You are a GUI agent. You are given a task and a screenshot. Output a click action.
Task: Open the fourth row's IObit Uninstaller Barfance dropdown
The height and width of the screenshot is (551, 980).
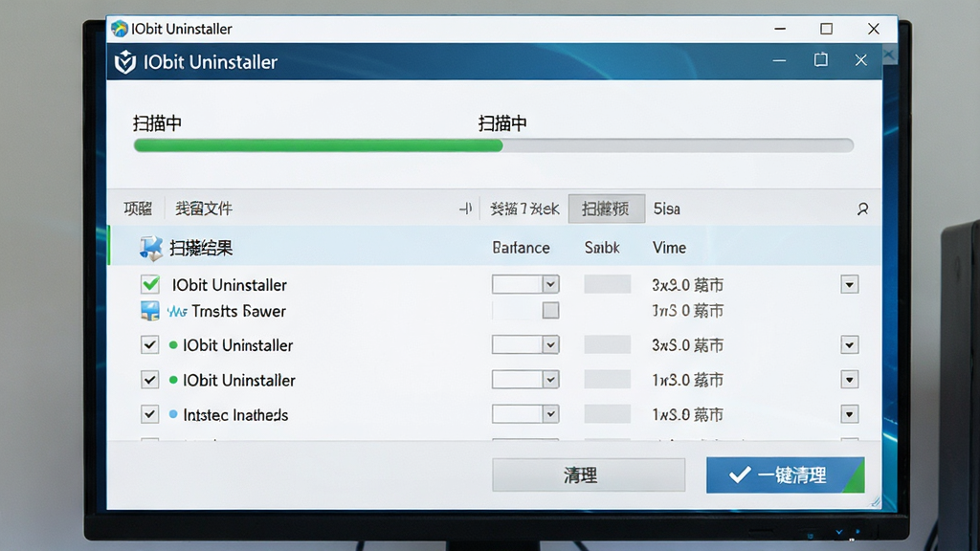coord(550,380)
